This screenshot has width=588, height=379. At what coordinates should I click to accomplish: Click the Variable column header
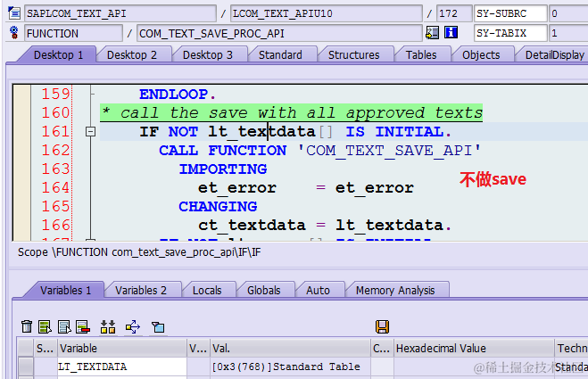click(122, 349)
